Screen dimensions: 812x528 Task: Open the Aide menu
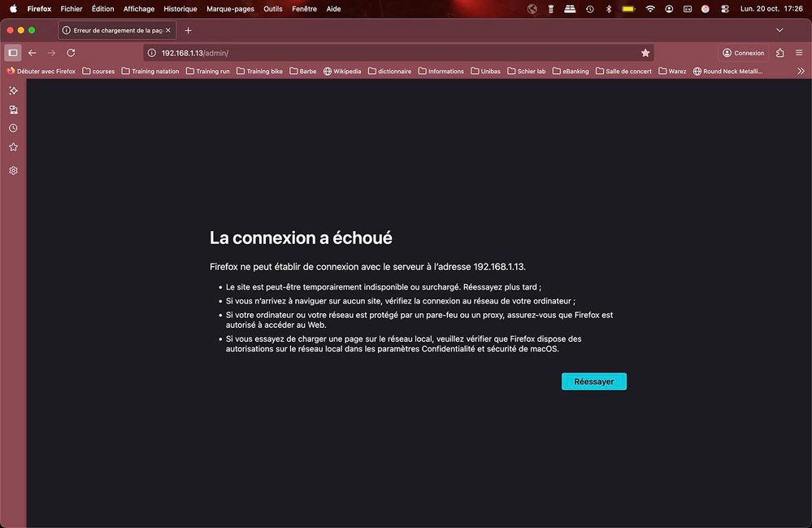pos(333,9)
